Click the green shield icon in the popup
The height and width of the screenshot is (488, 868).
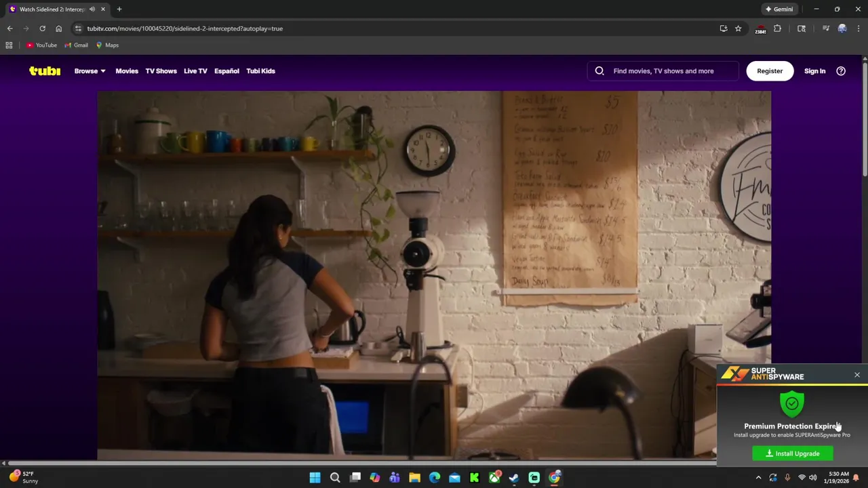[791, 404]
